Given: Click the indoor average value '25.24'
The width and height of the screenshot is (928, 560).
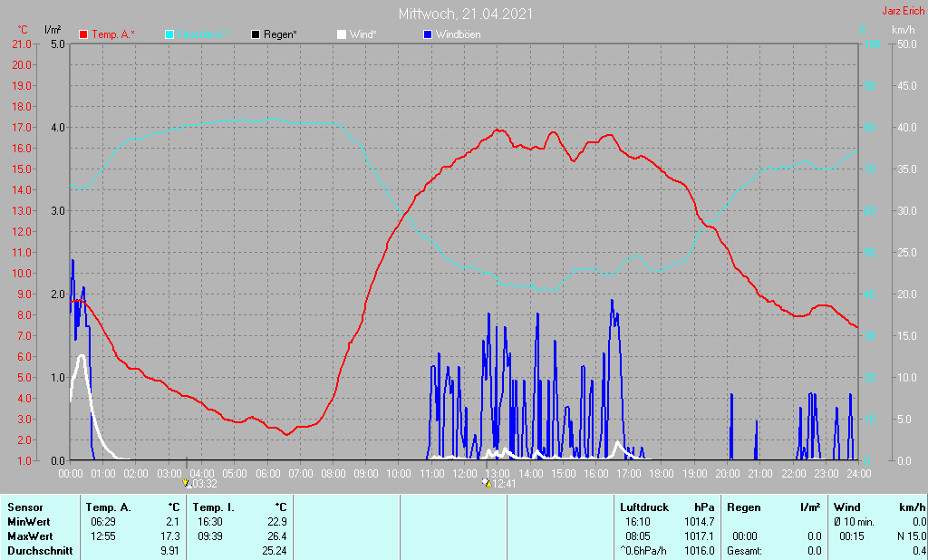Looking at the screenshot, I should pyautogui.click(x=275, y=551).
